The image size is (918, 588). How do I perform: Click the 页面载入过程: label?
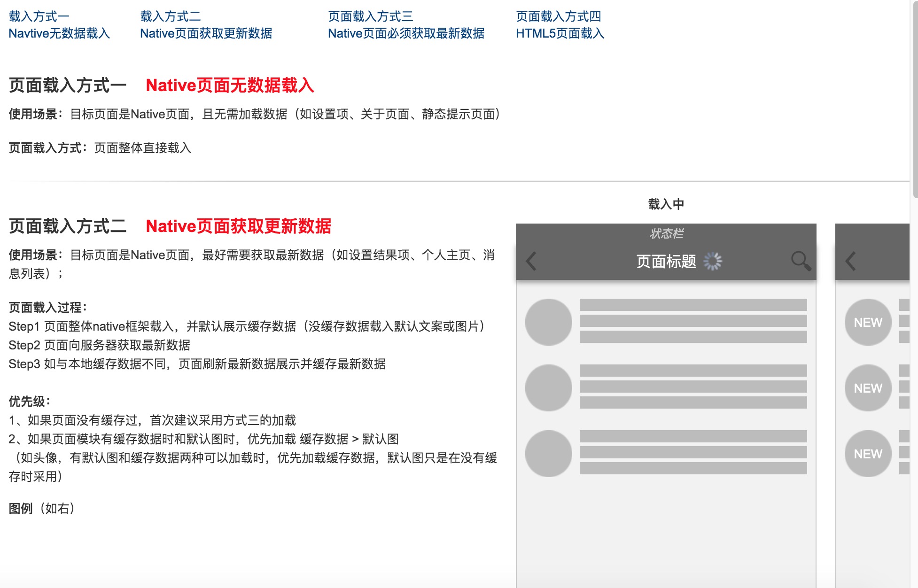pos(48,308)
